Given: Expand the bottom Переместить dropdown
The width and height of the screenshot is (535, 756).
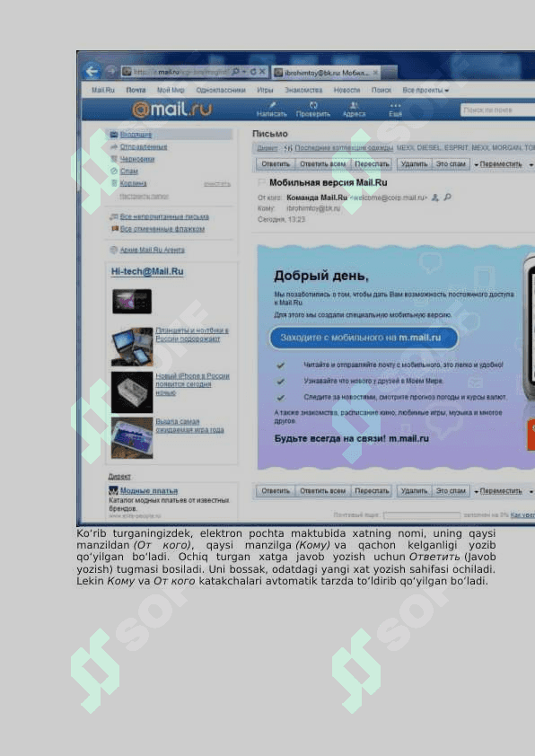Looking at the screenshot, I should point(498,491).
